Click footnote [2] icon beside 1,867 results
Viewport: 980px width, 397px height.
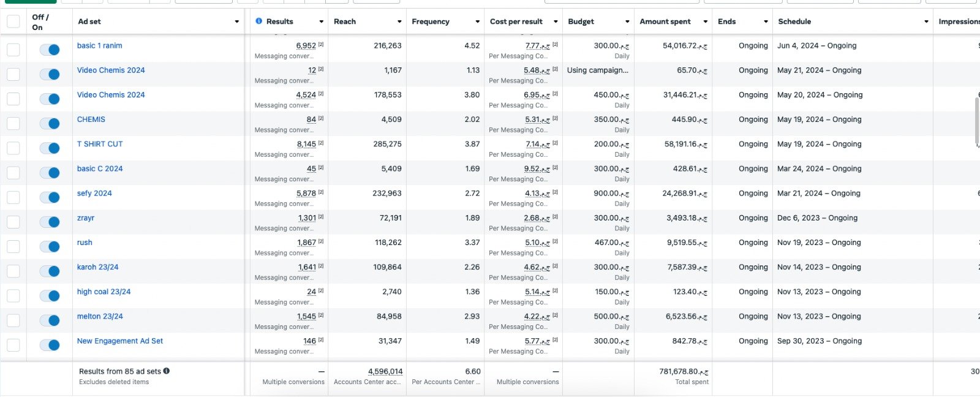[321, 241]
